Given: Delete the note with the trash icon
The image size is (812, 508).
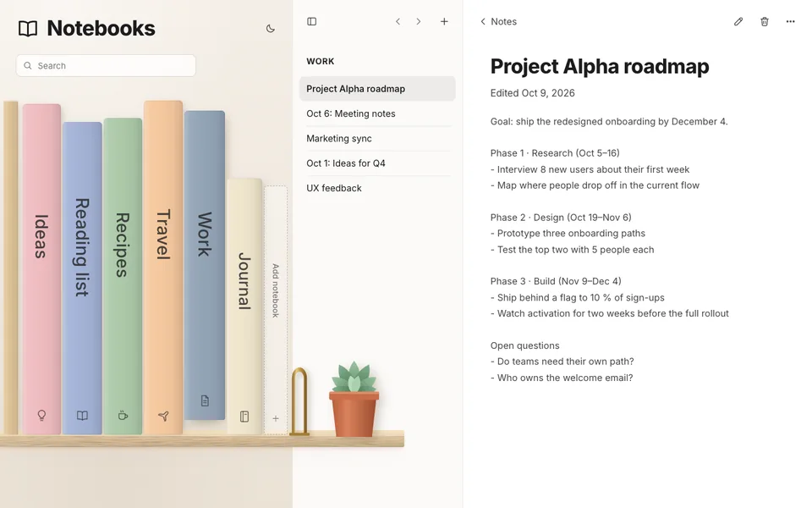Looking at the screenshot, I should 765,21.
